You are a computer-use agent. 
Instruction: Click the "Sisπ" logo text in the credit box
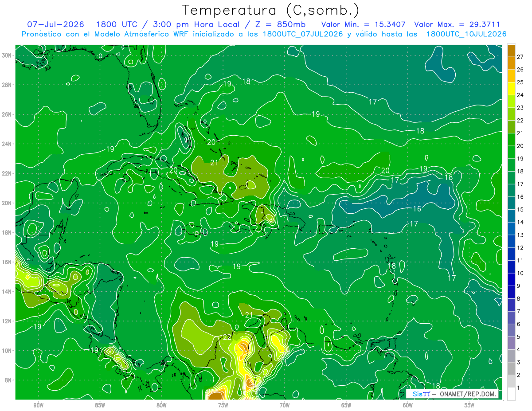[x=421, y=394]
